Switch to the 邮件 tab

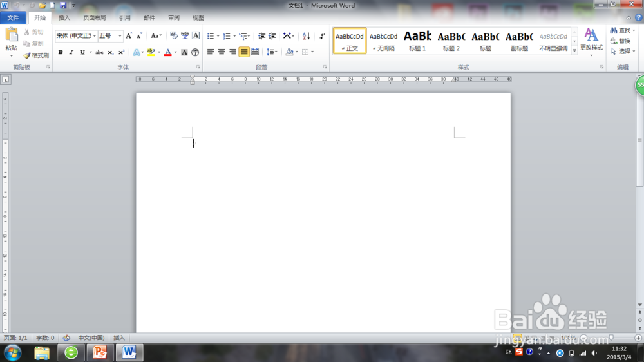point(149,17)
